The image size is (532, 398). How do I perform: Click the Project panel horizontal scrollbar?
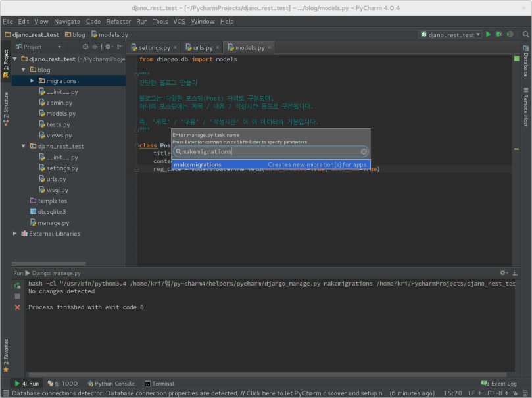(x=49, y=264)
